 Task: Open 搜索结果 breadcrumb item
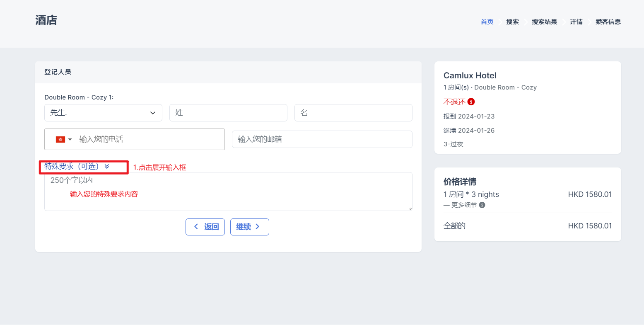coord(544,22)
